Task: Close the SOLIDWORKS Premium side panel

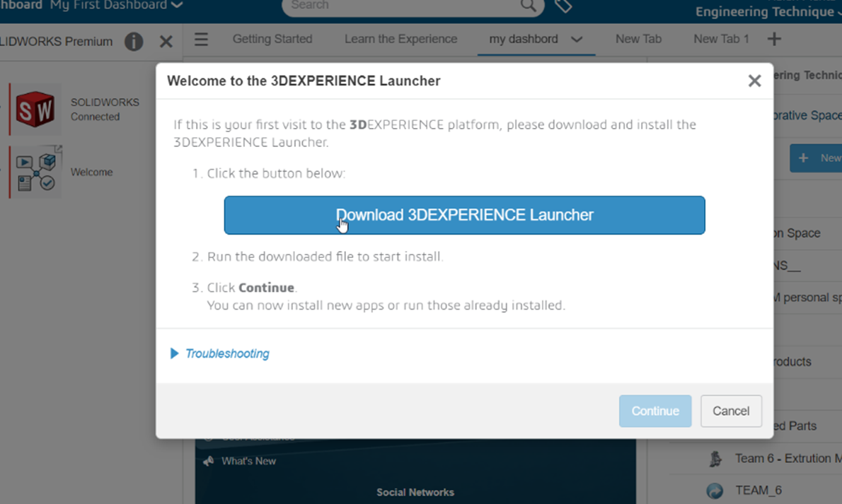Action: [166, 42]
